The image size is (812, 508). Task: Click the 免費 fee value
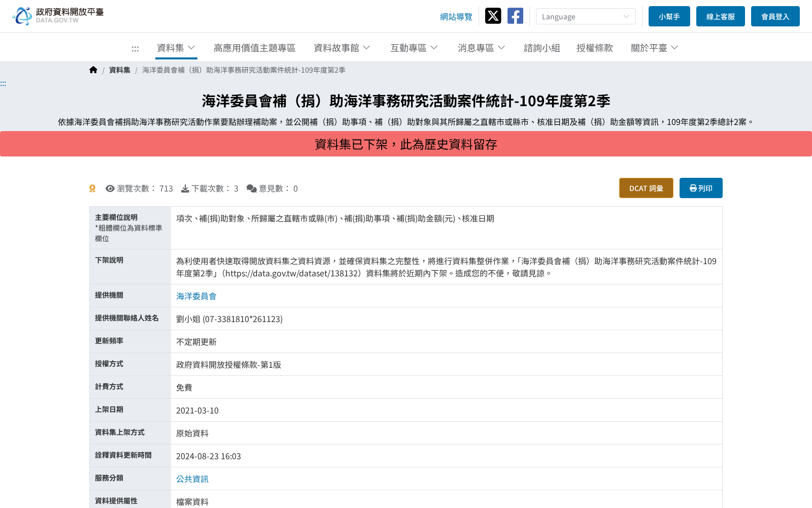184,388
